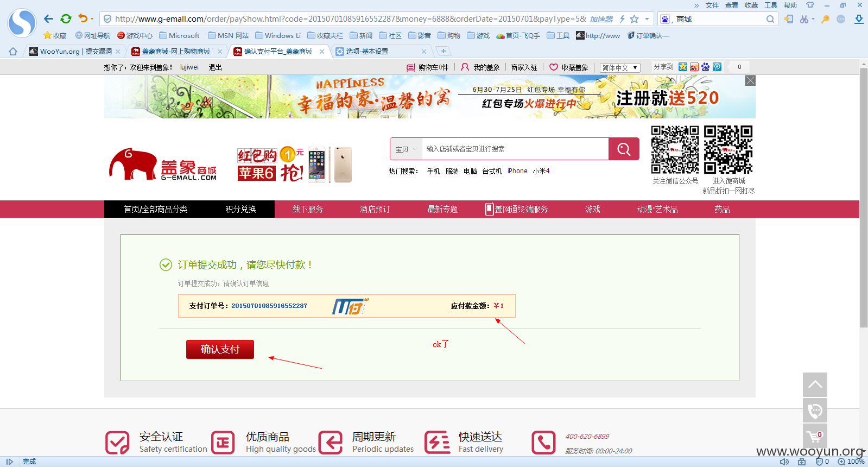Click the floating customer service phone icon
868x467 pixels.
815,411
